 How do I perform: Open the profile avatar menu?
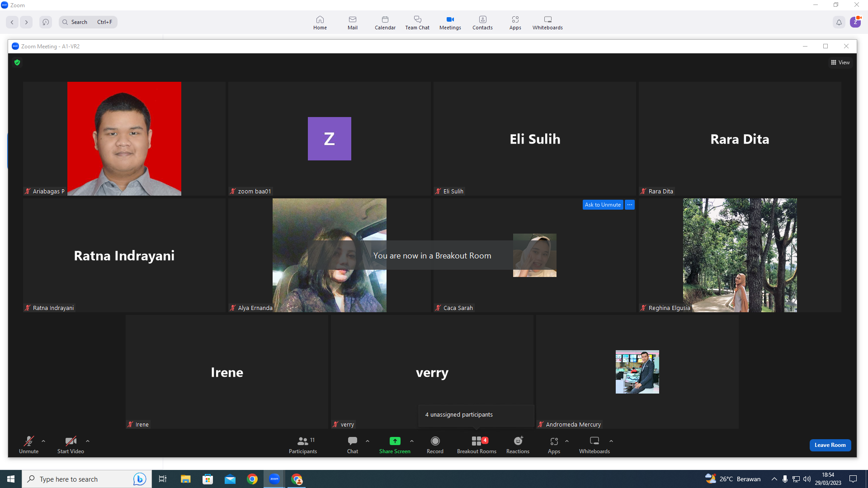coord(855,22)
